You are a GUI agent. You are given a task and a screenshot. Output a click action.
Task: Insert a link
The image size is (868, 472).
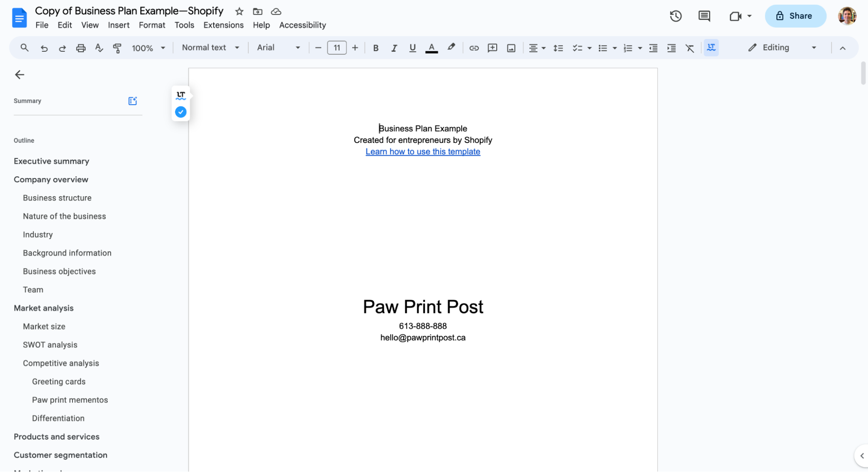pyautogui.click(x=474, y=48)
